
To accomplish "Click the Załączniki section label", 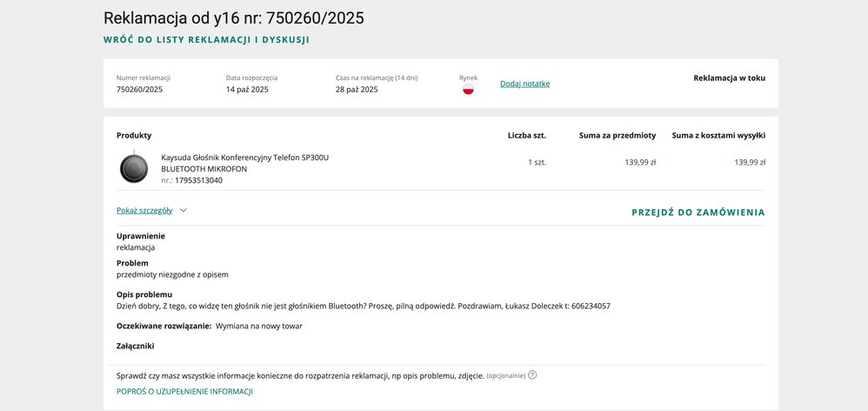I will (135, 346).
